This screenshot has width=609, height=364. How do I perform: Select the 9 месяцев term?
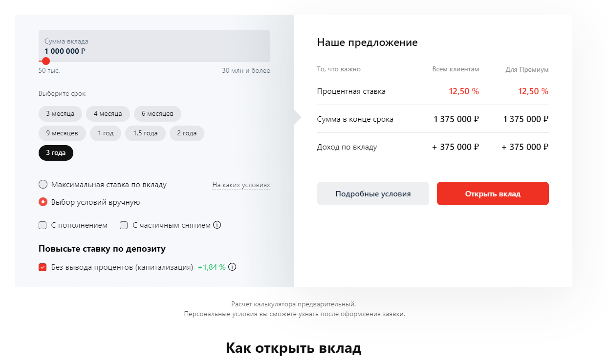62,133
